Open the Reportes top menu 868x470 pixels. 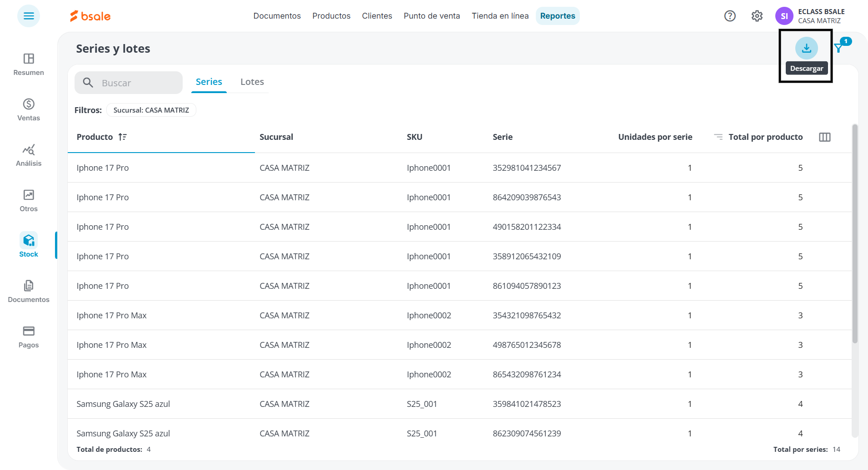click(x=558, y=16)
